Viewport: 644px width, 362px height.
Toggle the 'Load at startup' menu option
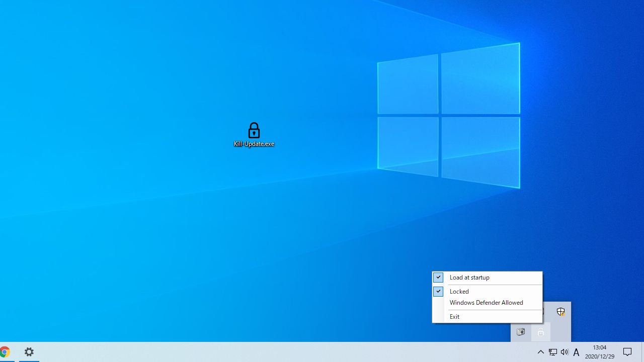click(487, 278)
